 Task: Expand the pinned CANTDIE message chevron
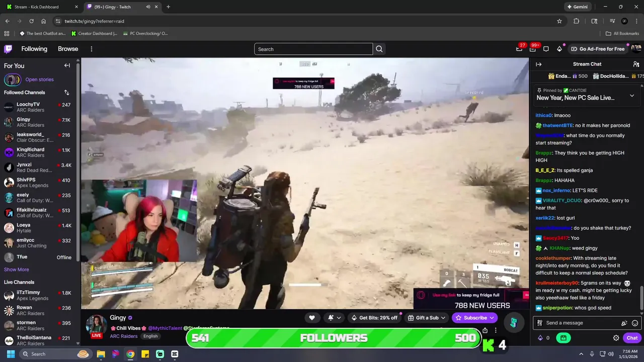632,96
